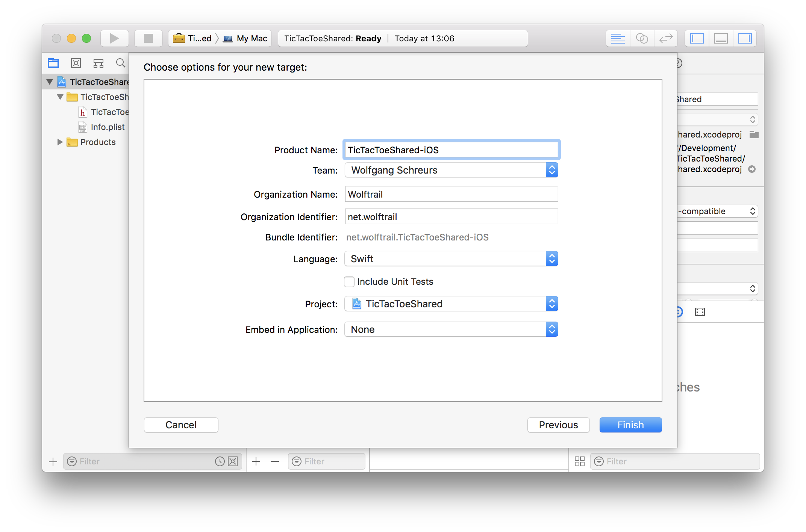Click the Stop button in toolbar
The image size is (806, 532).
[148, 38]
